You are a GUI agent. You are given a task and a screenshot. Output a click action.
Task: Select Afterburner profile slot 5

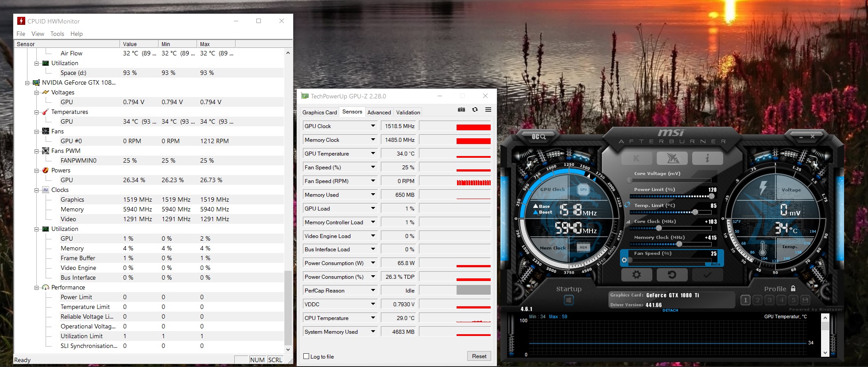pyautogui.click(x=793, y=300)
